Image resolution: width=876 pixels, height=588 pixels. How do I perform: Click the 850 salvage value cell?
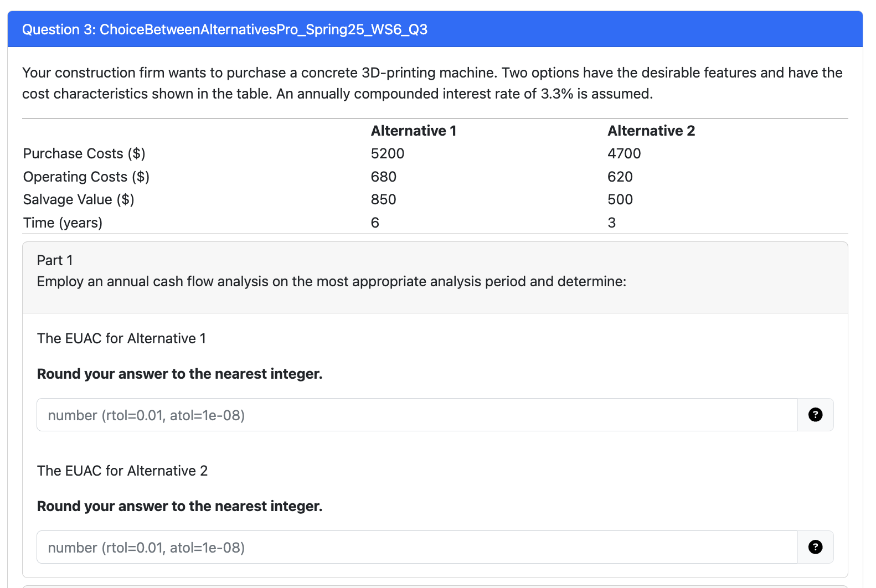point(384,199)
